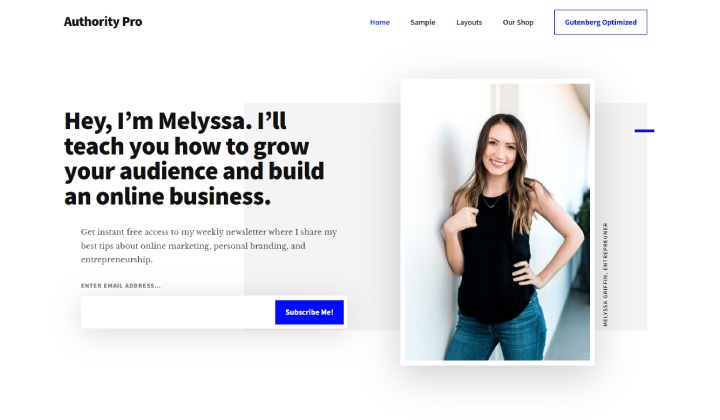Go to Our Shop in navigation
Screen dimensions: 720x420
[x=518, y=22]
